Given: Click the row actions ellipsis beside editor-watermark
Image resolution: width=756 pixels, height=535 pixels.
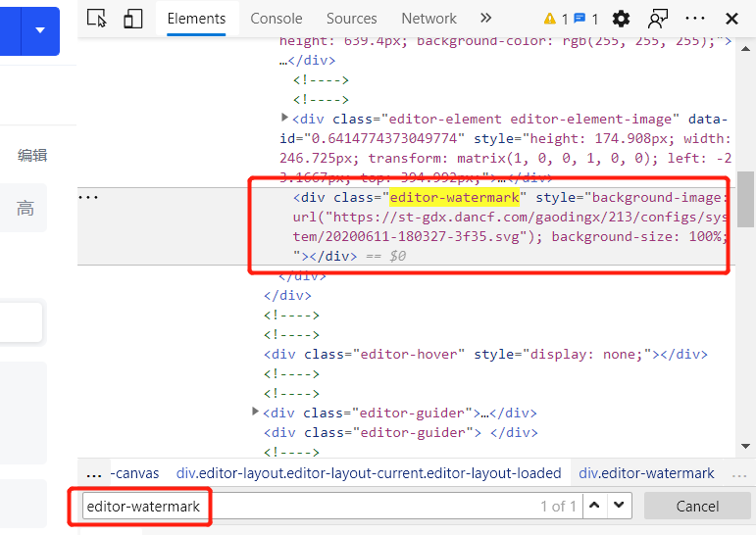Looking at the screenshot, I should [x=88, y=197].
